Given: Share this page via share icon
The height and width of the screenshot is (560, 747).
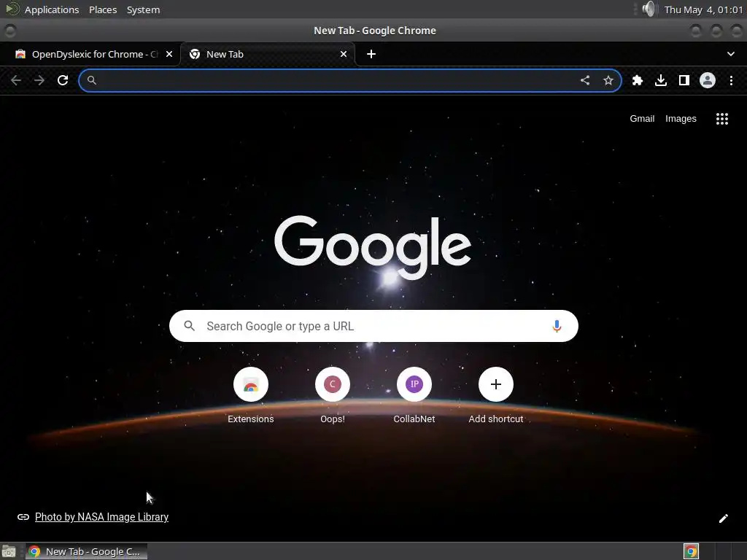Looking at the screenshot, I should tap(585, 80).
